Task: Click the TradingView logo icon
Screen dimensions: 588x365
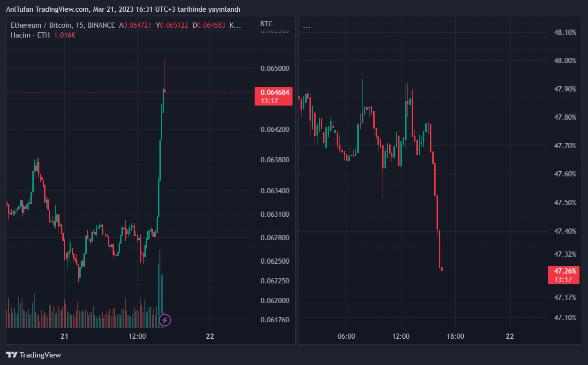Action: (x=12, y=355)
